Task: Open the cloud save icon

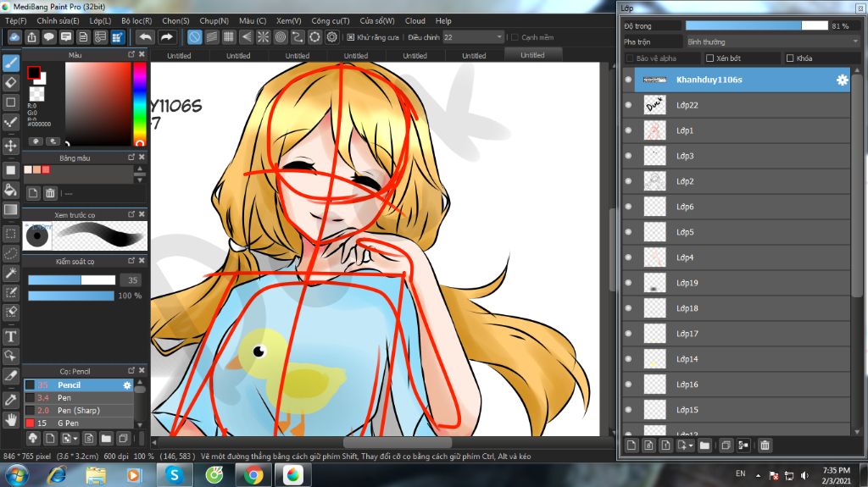Action: click(14, 37)
